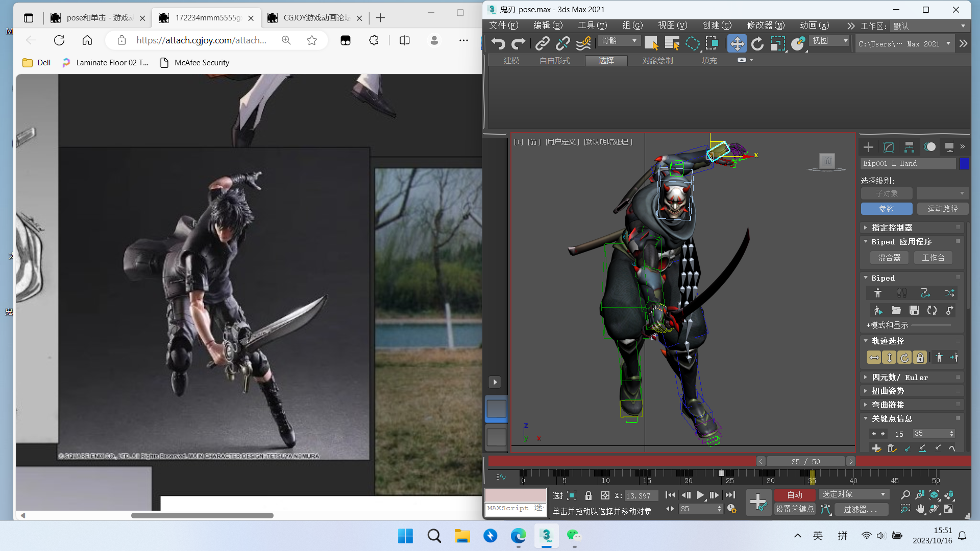Activate the Select and Rotate tool
Image resolution: width=980 pixels, height=551 pixels.
(x=757, y=44)
